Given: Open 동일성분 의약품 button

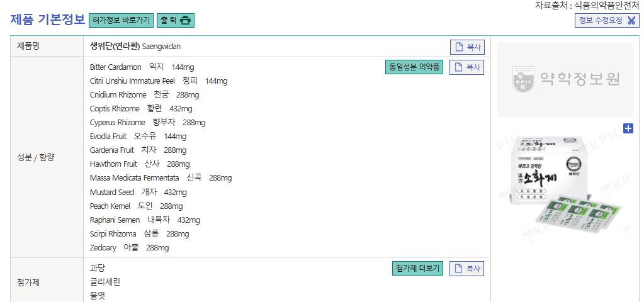Looking at the screenshot, I should pos(414,67).
